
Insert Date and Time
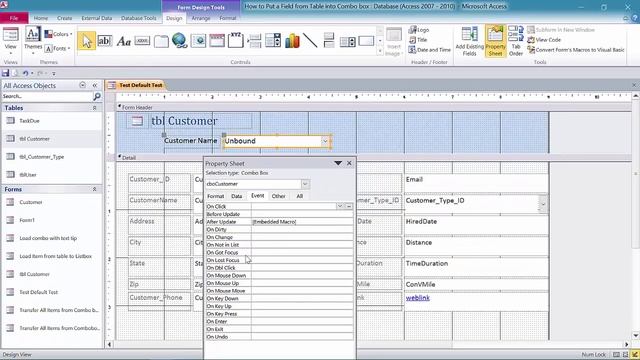430,50
